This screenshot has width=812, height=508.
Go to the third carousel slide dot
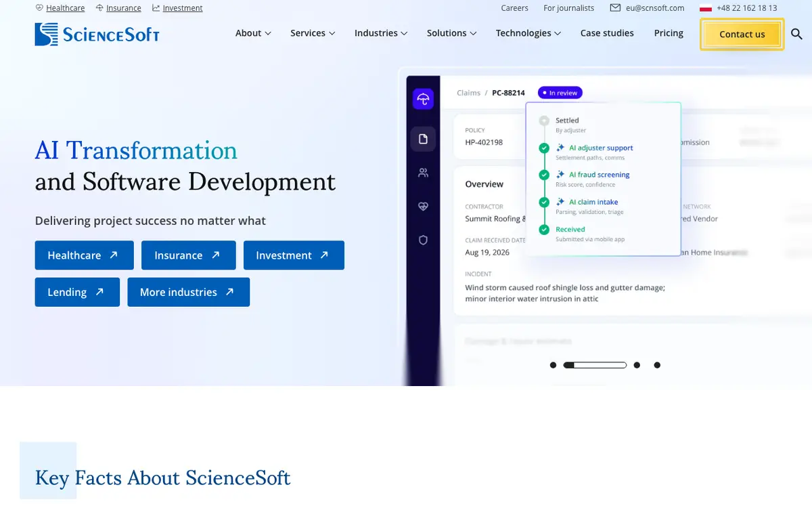click(637, 365)
